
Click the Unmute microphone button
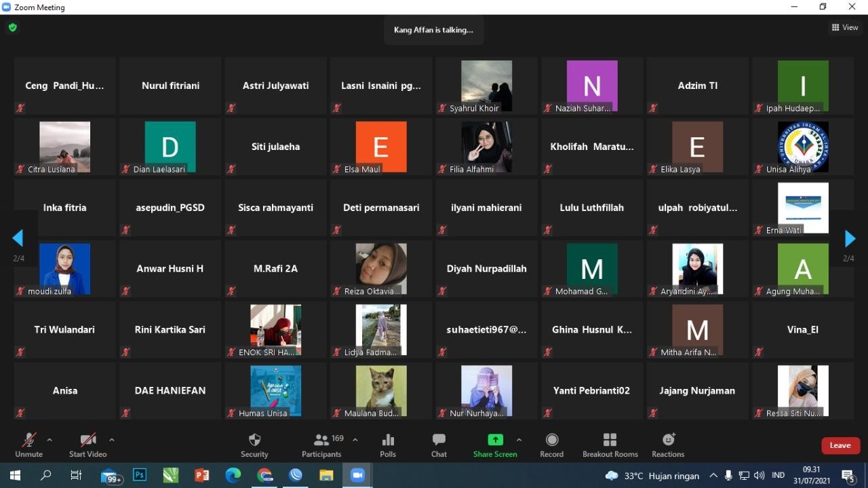click(28, 445)
